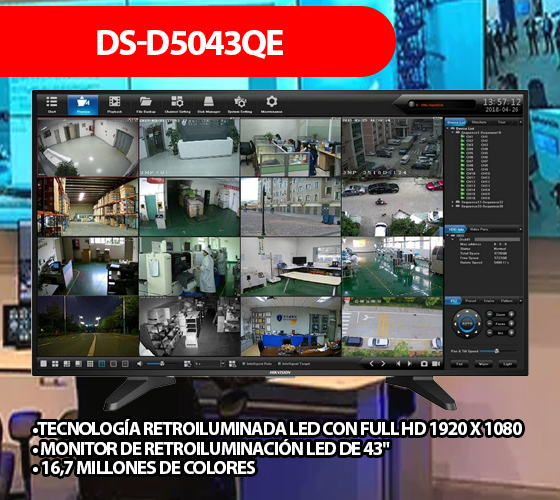560x500 pixels.
Task: Click the AUTO button in PTZ wheel
Action: (467, 324)
